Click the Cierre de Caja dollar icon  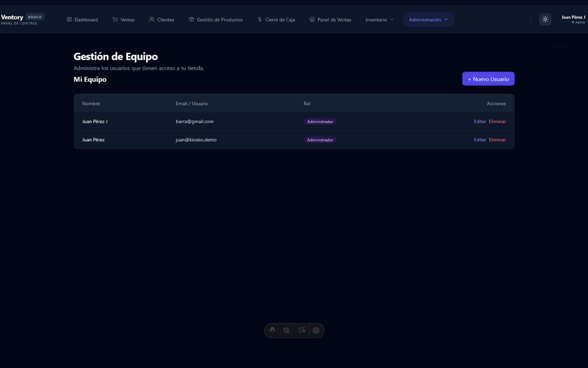[x=260, y=20]
